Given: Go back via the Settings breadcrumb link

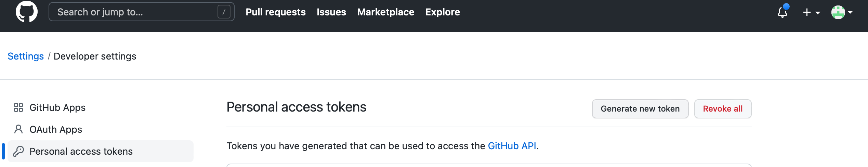Looking at the screenshot, I should click(26, 56).
